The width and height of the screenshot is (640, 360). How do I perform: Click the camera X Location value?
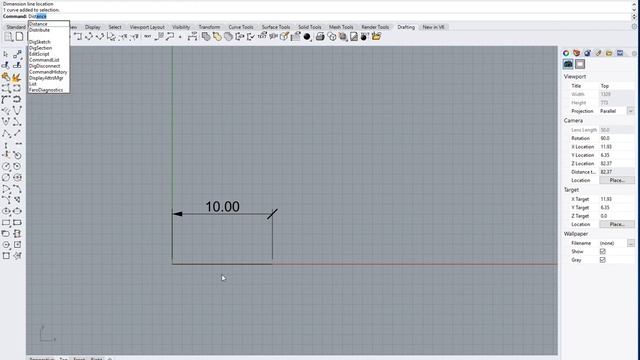tap(616, 147)
